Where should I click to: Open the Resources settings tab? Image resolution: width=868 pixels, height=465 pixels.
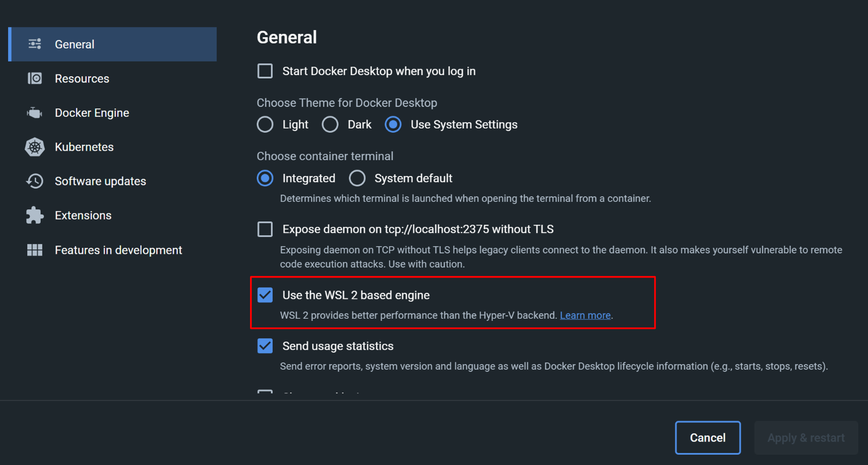(113, 78)
